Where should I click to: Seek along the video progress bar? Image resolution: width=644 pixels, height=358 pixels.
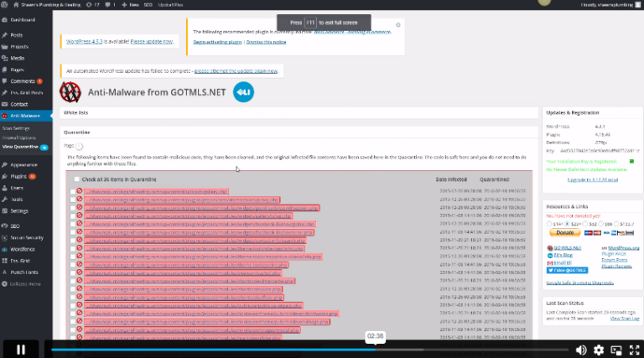[310, 350]
